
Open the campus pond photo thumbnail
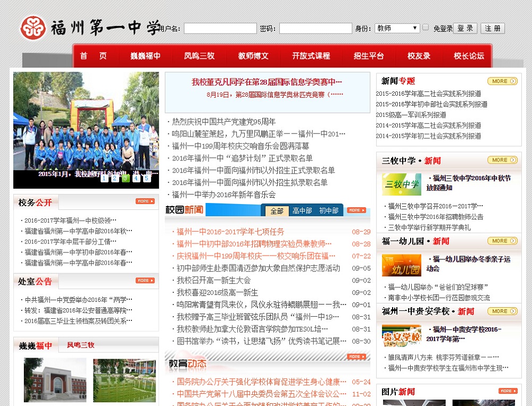click(124, 380)
